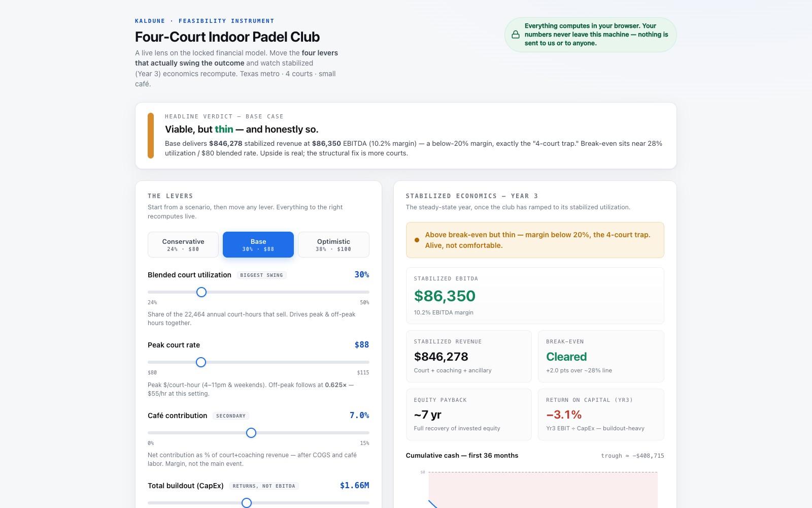Select the Base scenario preset
Viewport: 812px width, 508px height.
(258, 245)
